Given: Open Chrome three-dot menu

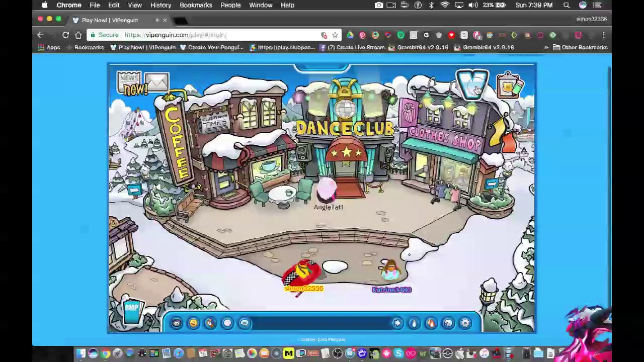Looking at the screenshot, I should point(603,35).
